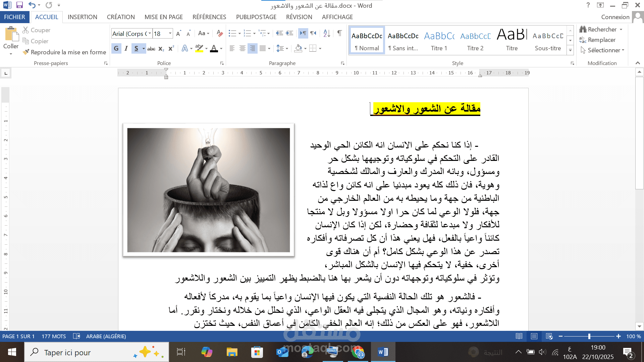Apply the Sous-titre style
The height and width of the screenshot is (362, 644).
coord(548,41)
